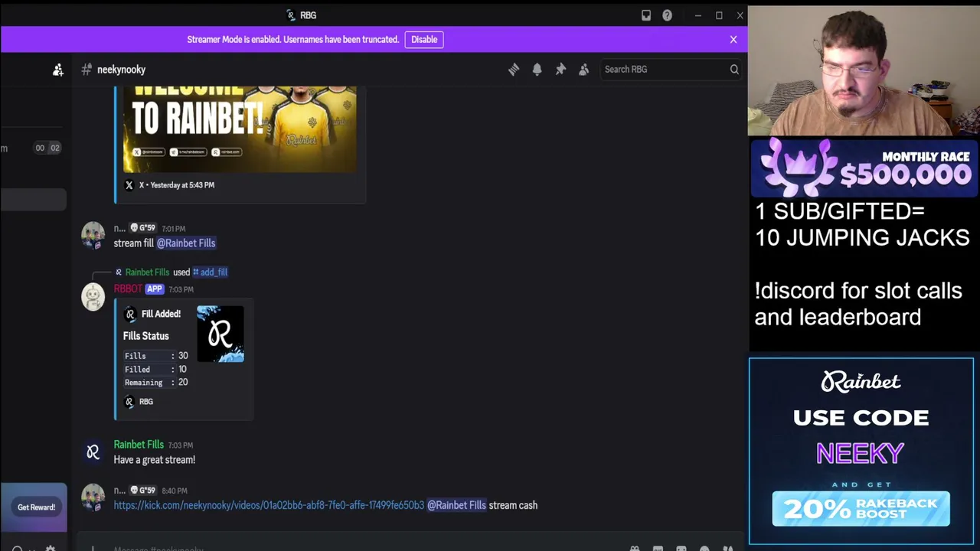Open the Help icon in the title bar
The height and width of the screenshot is (551, 980).
[x=667, y=15]
